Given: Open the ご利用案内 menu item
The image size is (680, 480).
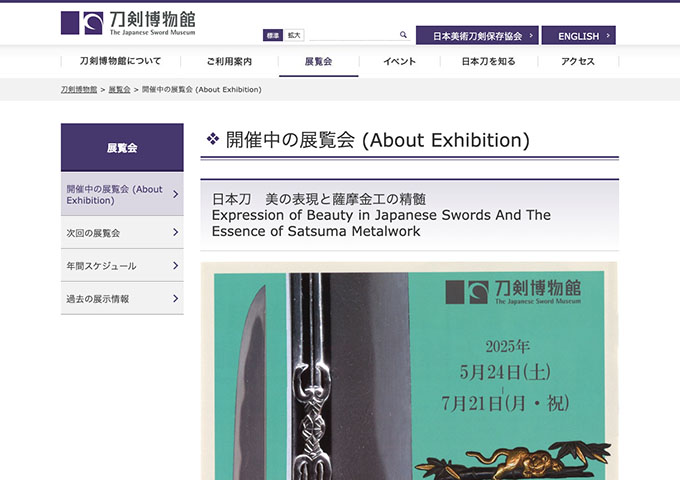Looking at the screenshot, I should tap(229, 62).
